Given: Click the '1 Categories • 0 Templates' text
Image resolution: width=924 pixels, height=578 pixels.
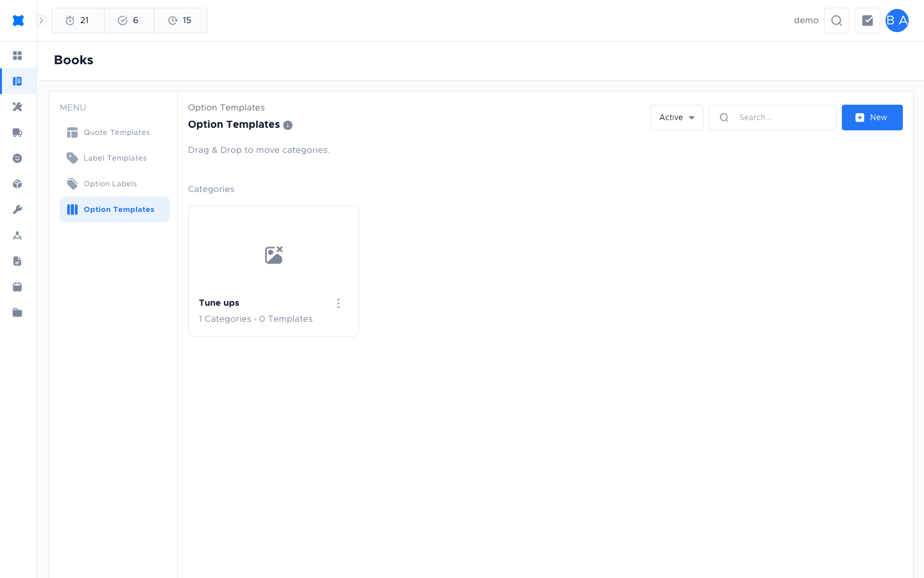Looking at the screenshot, I should coord(255,319).
